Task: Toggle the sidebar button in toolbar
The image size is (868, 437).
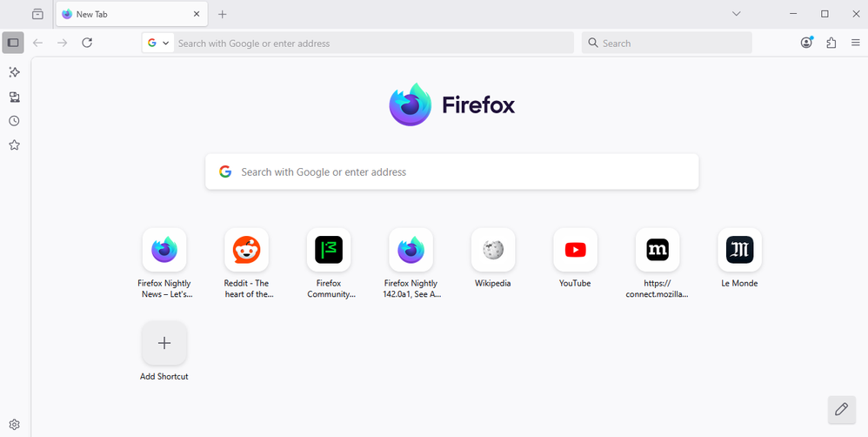Action: (x=13, y=43)
